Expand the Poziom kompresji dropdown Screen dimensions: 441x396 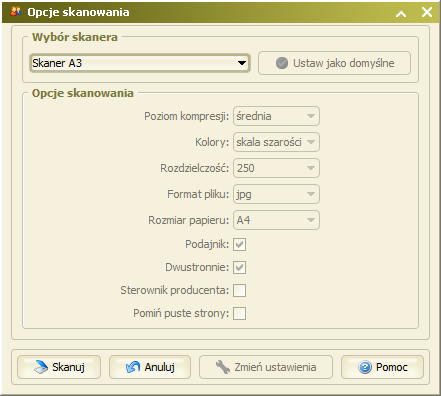tap(276, 116)
